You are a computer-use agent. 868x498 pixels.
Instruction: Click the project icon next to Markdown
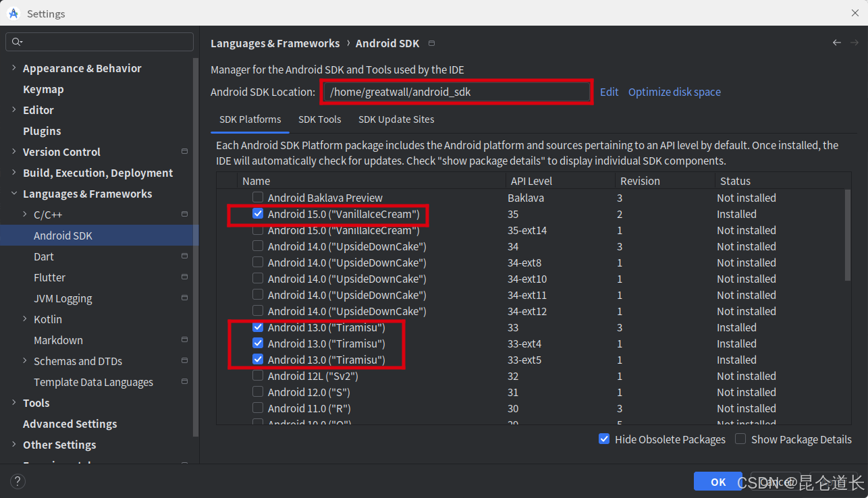184,340
